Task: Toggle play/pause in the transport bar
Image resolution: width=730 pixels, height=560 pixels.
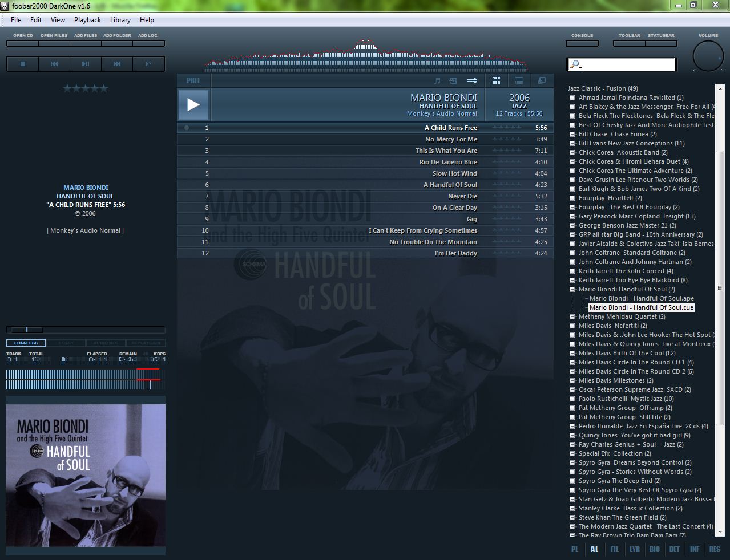Action: click(86, 64)
